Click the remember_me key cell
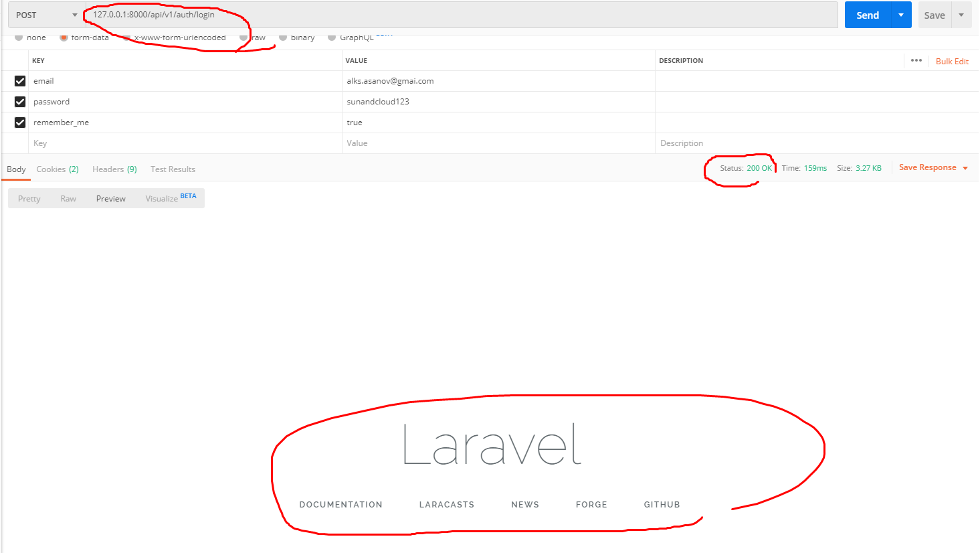The width and height of the screenshot is (980, 553). pyautogui.click(x=185, y=123)
